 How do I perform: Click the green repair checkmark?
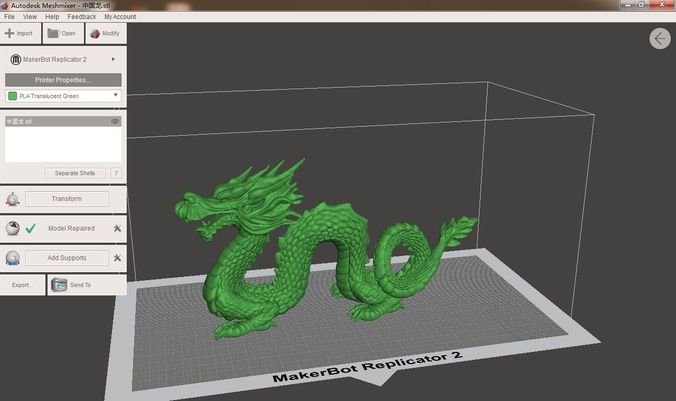coord(31,228)
